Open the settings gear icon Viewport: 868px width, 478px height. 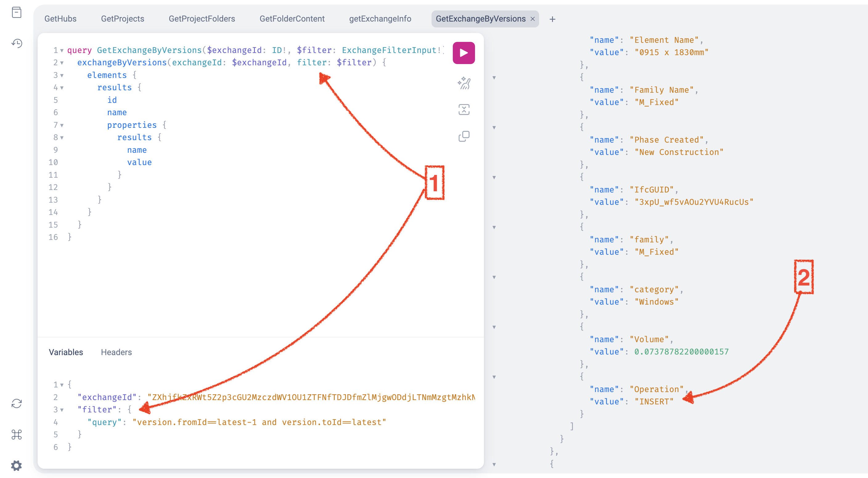(17, 466)
